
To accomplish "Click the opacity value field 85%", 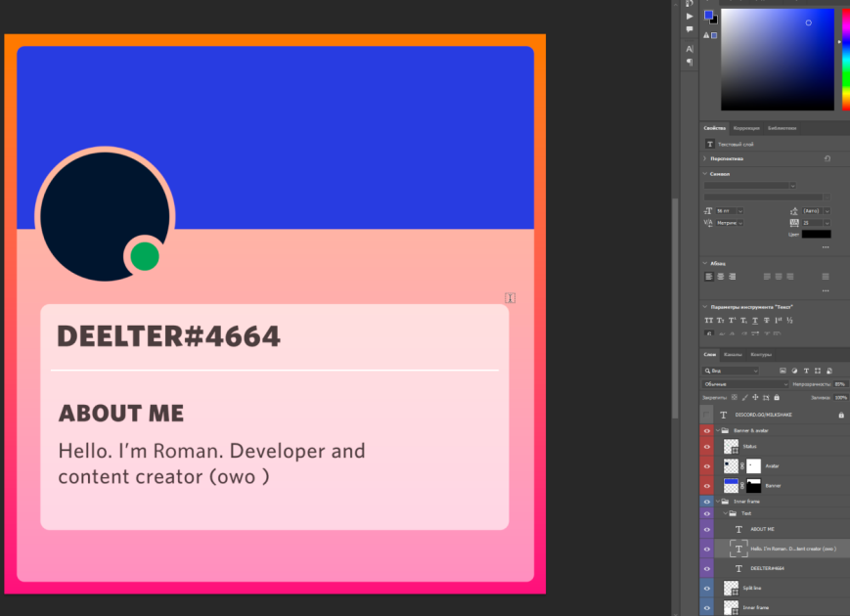I will click(840, 384).
